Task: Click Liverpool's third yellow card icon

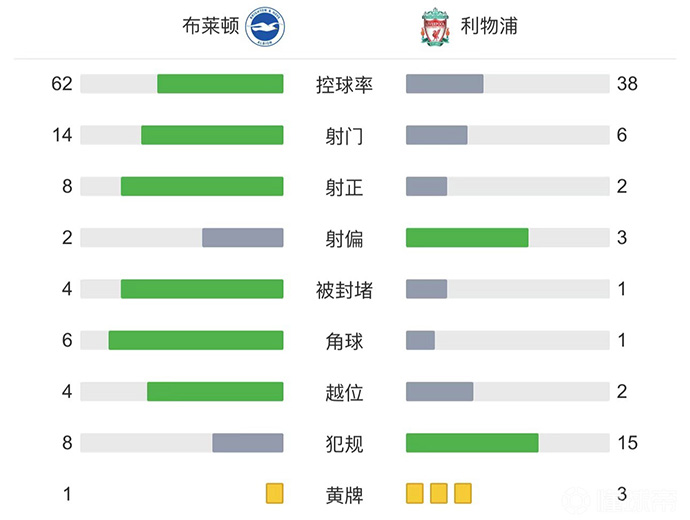Action: coord(462,493)
